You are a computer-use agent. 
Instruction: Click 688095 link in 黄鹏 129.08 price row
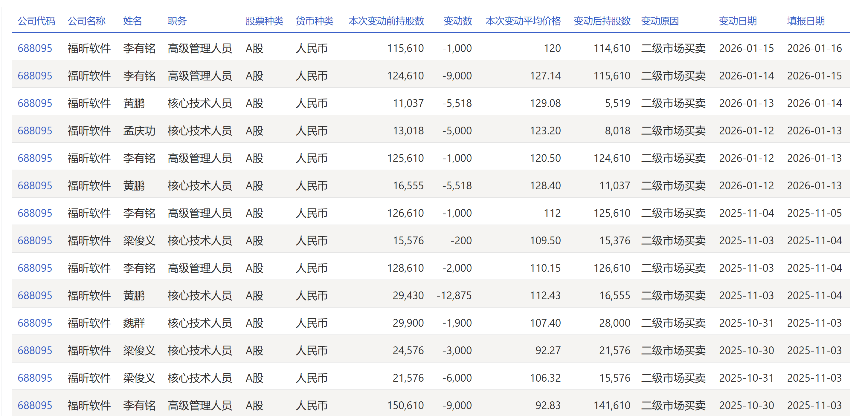35,103
